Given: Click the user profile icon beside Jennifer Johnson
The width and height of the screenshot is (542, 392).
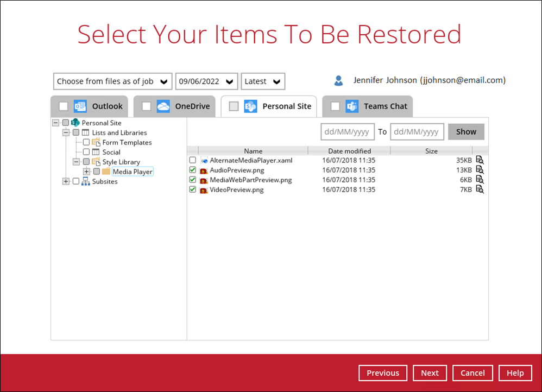Looking at the screenshot, I should 338,81.
